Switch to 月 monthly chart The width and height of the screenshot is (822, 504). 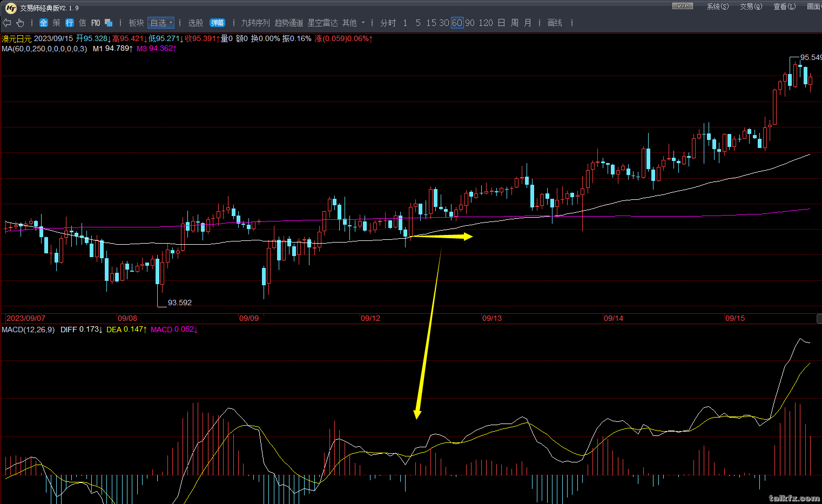tap(528, 23)
